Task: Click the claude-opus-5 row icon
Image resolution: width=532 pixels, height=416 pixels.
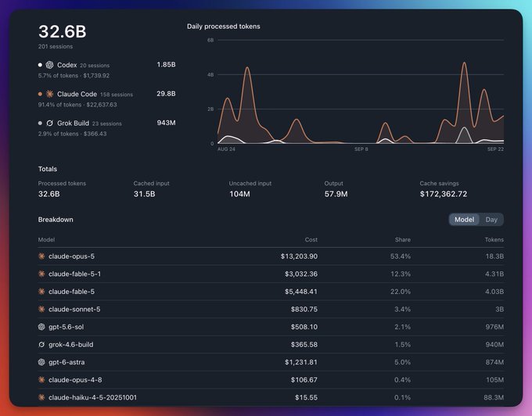Action: pyautogui.click(x=41, y=256)
